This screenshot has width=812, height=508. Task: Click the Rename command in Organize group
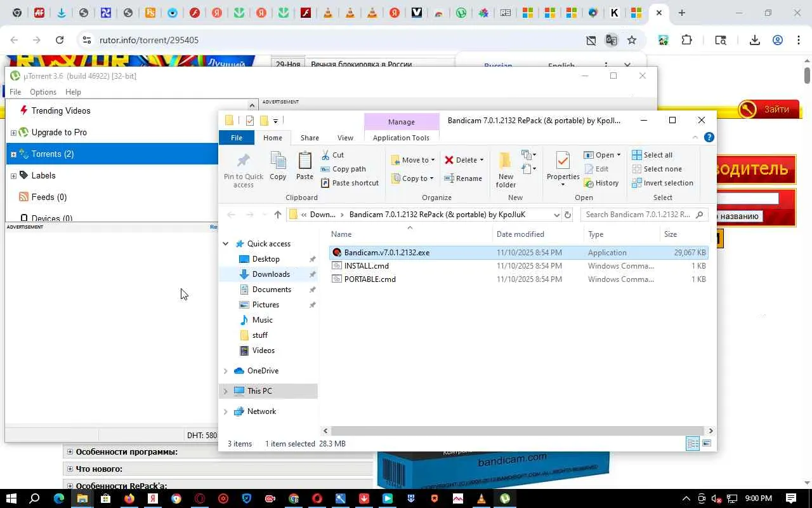pyautogui.click(x=463, y=178)
